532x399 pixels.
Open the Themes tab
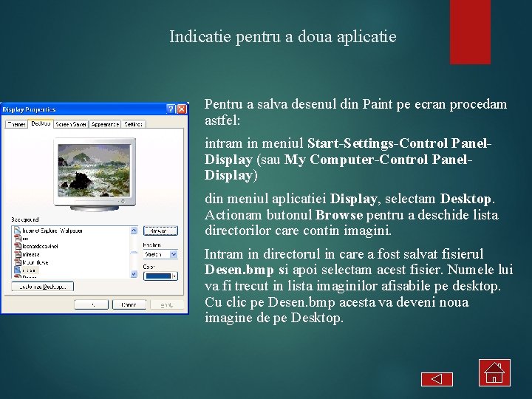coord(16,124)
